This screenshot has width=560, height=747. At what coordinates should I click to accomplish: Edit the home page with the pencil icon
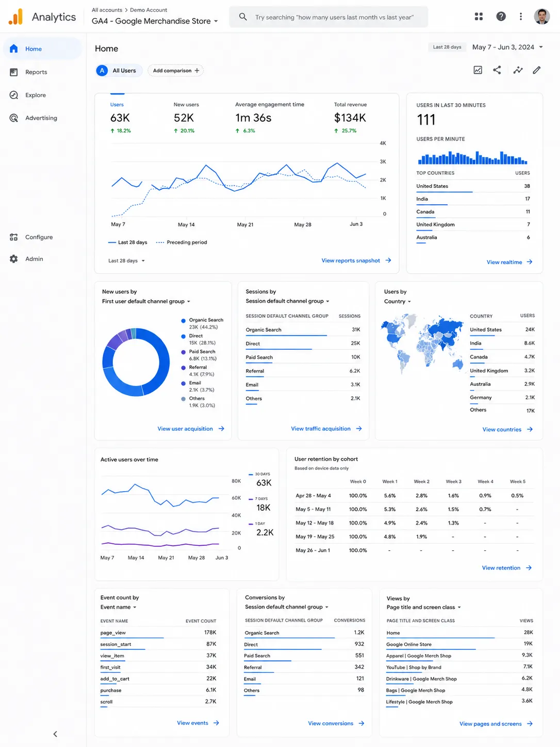537,70
